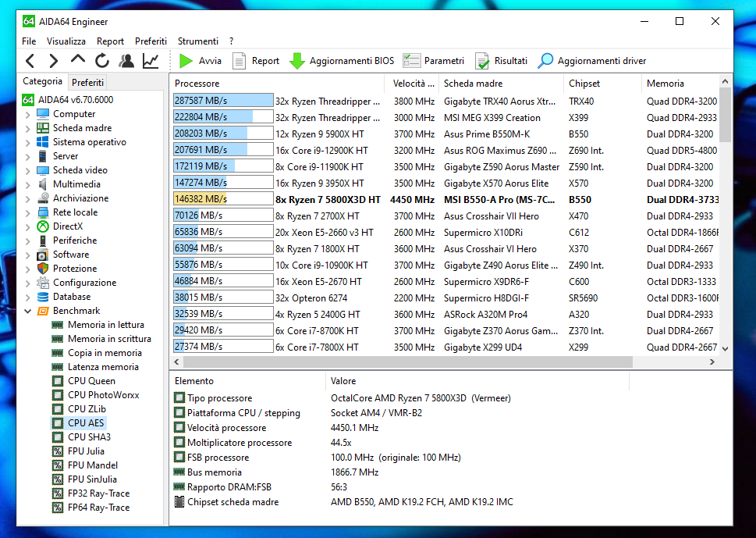Switch to the Preferiti tab in the sidebar
This screenshot has width=756, height=538.
click(x=87, y=83)
